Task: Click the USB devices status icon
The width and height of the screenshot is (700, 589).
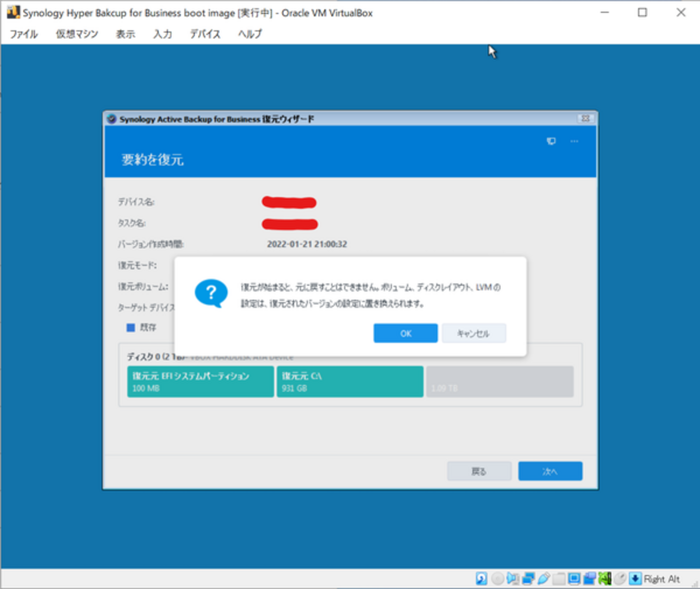Action: [x=544, y=579]
